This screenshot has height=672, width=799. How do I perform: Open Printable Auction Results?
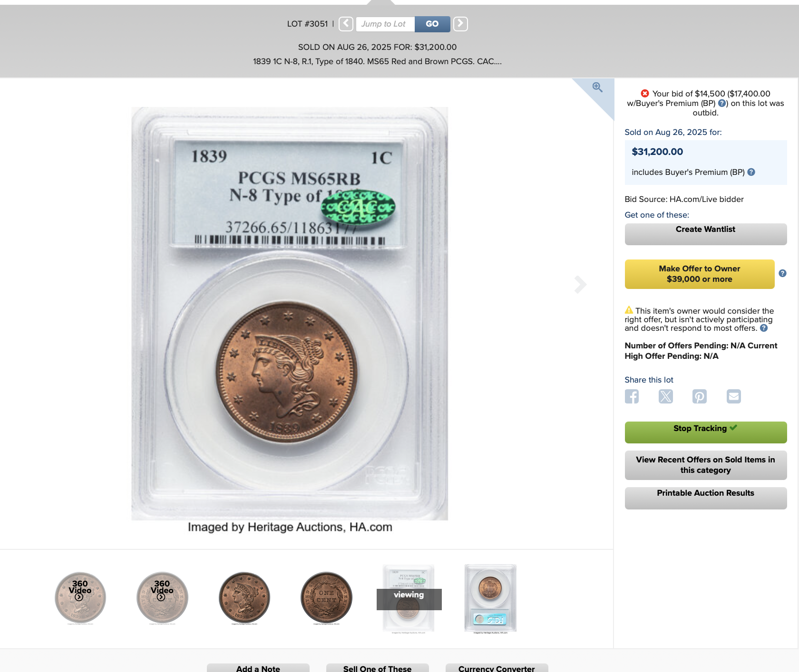[706, 498]
